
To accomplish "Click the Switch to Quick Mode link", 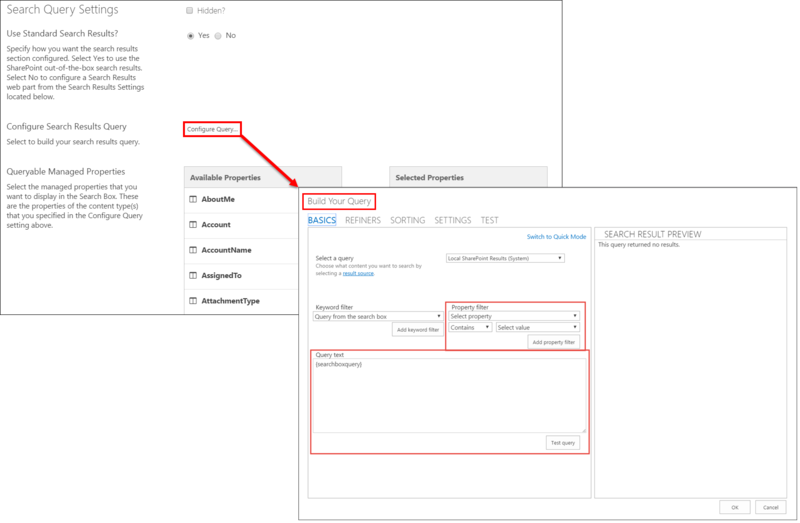I will pyautogui.click(x=556, y=236).
